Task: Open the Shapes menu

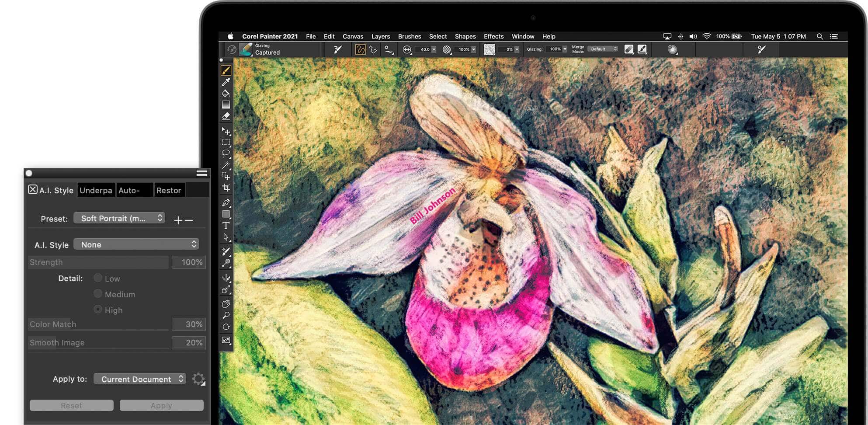Action: coord(465,36)
